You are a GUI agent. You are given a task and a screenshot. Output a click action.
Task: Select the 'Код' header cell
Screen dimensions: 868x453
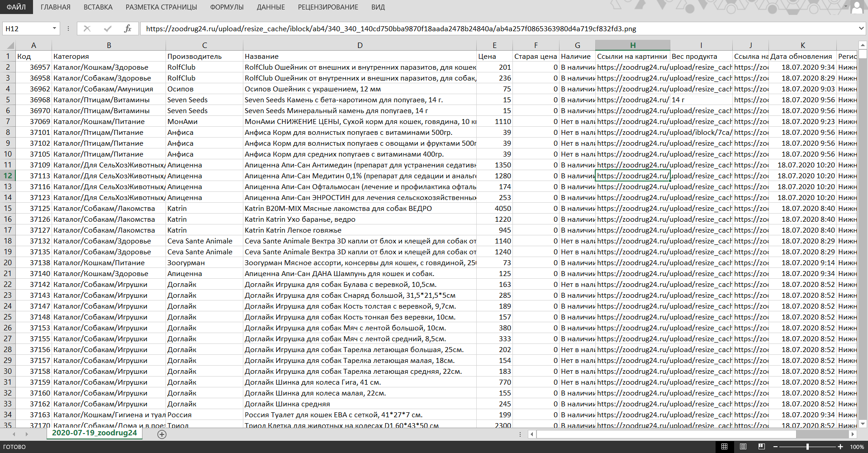click(x=33, y=56)
